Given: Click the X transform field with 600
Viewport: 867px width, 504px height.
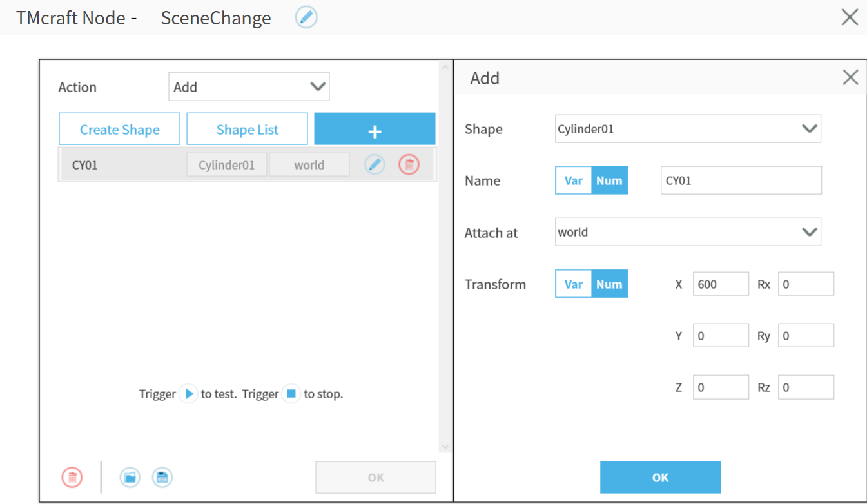Looking at the screenshot, I should [721, 284].
